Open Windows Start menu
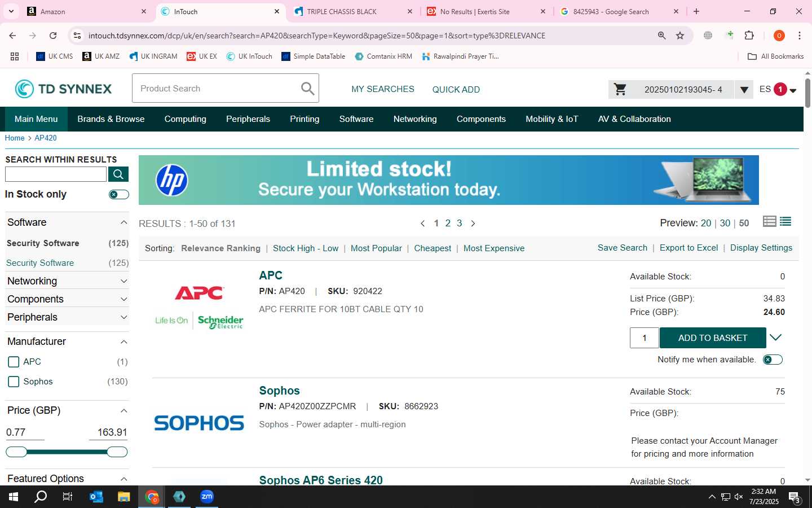Screen dimensions: 812x508 (14, 497)
